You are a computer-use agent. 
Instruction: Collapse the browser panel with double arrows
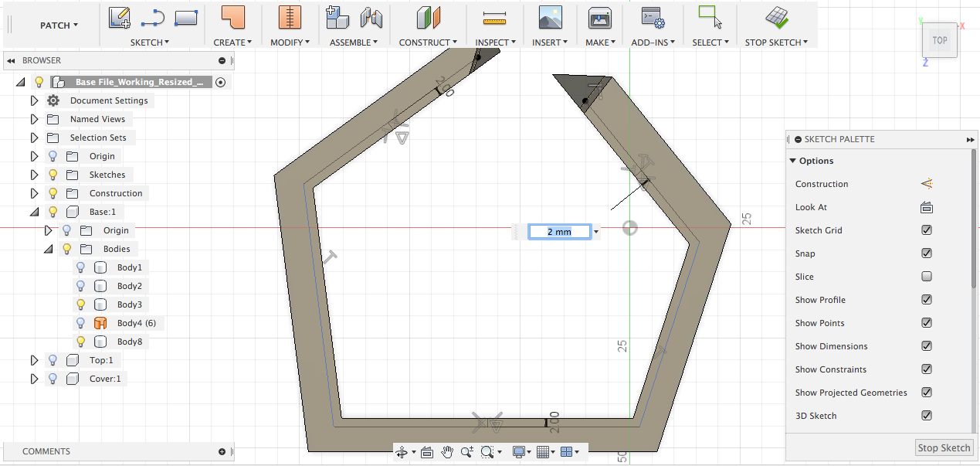pyautogui.click(x=11, y=60)
